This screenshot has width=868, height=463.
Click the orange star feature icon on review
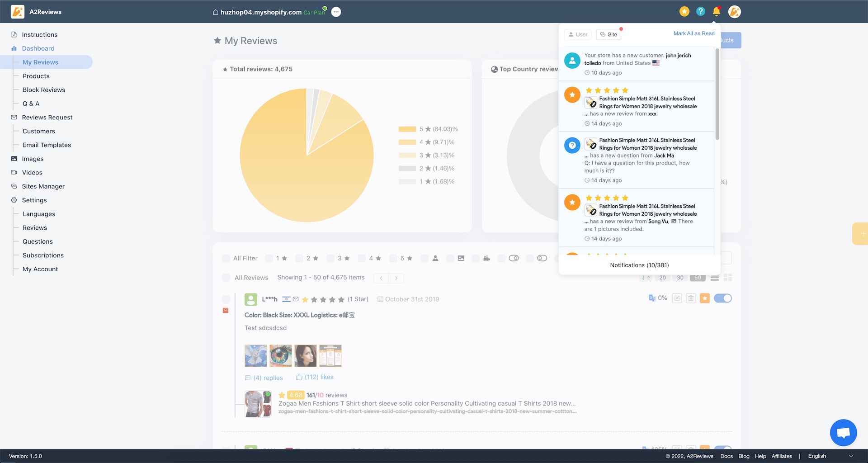(705, 298)
